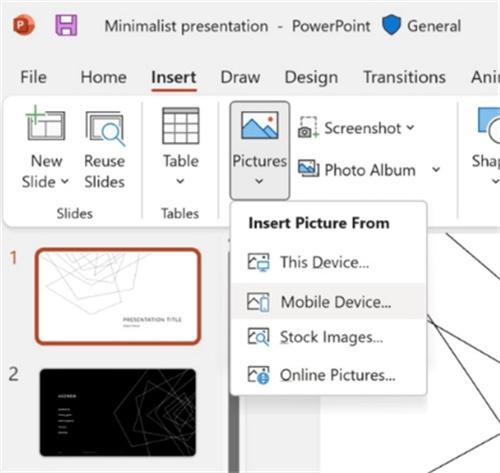
Task: Expand the Table dropdown chevron
Action: (180, 181)
